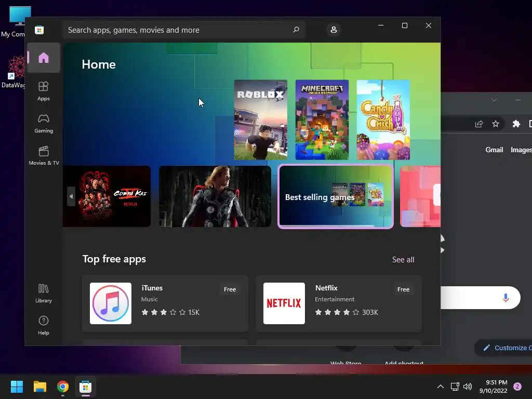Select the Cobra Kai Netflix banner
Screen dimensions: 532x399
tap(107, 196)
